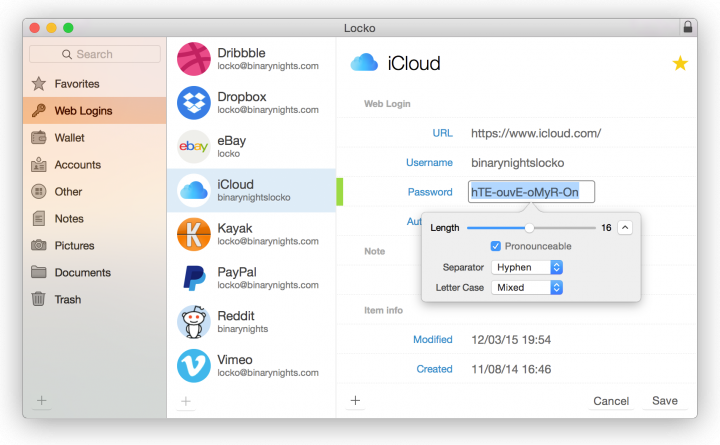Select the Dribbble login entry

click(x=250, y=59)
